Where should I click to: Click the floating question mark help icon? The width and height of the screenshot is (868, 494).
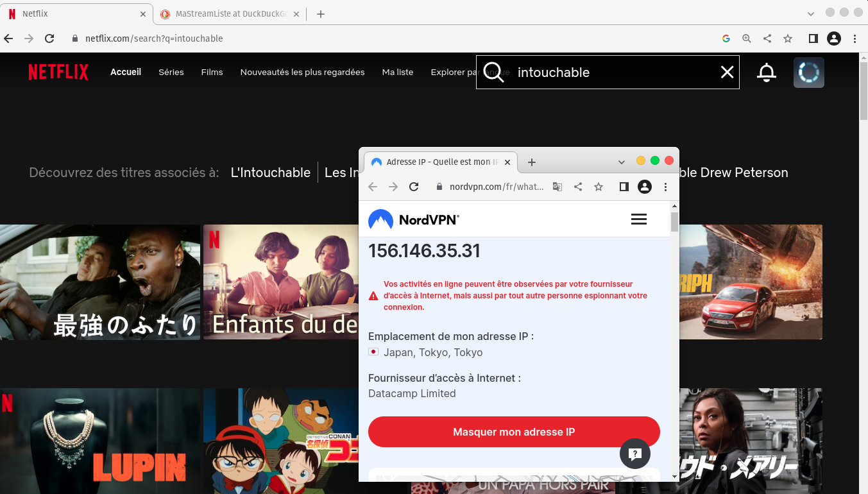pyautogui.click(x=634, y=454)
